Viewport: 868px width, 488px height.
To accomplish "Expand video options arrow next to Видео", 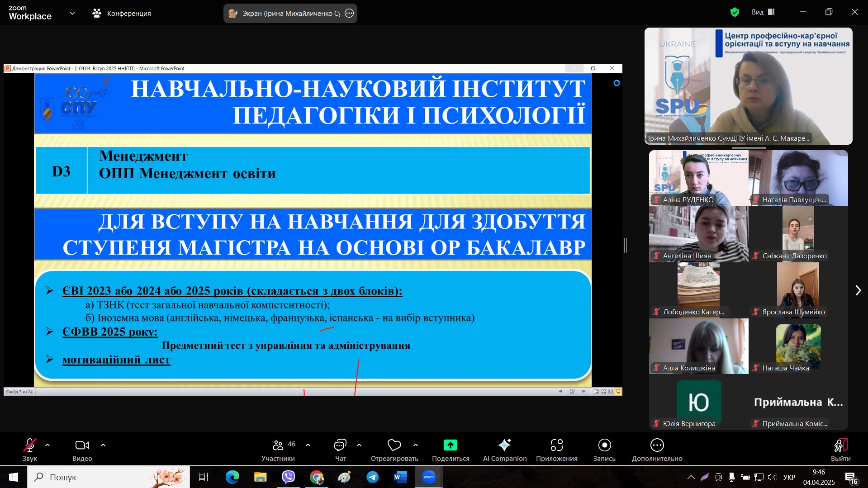I will tap(103, 445).
